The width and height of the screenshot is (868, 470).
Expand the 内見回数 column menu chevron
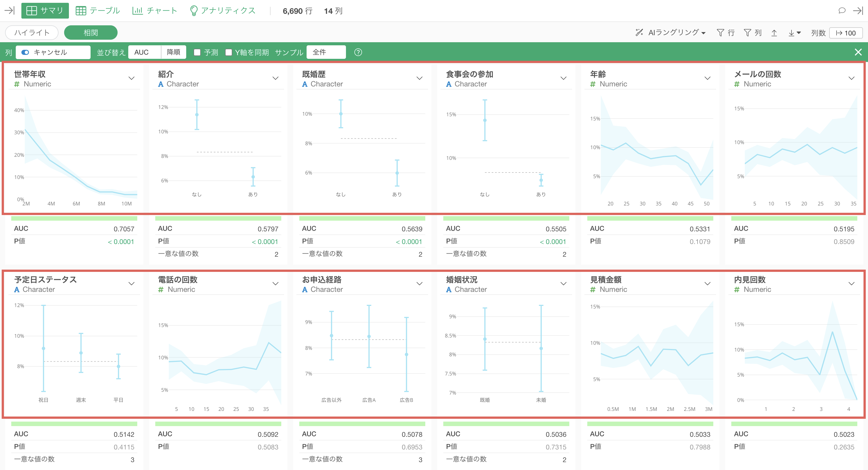[x=851, y=284]
